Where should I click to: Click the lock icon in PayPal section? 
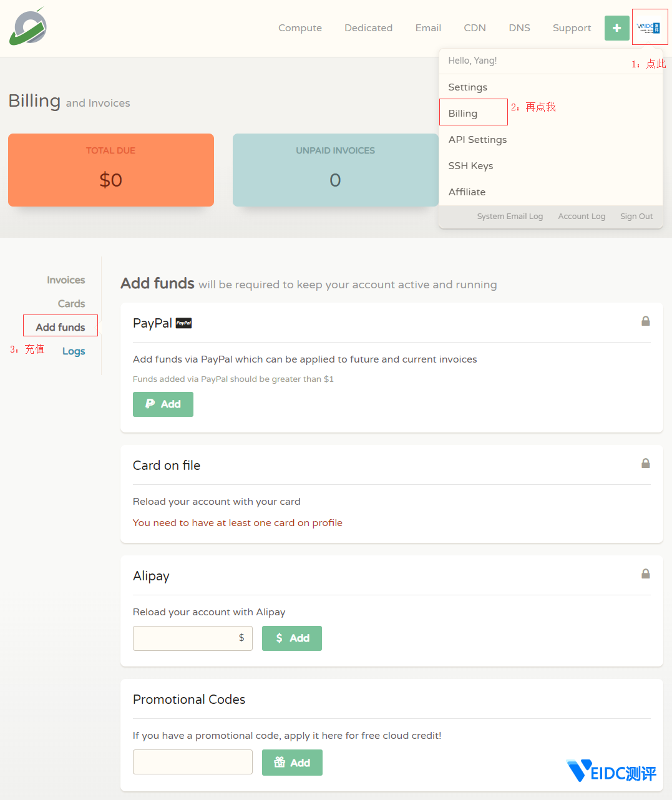[x=645, y=321]
